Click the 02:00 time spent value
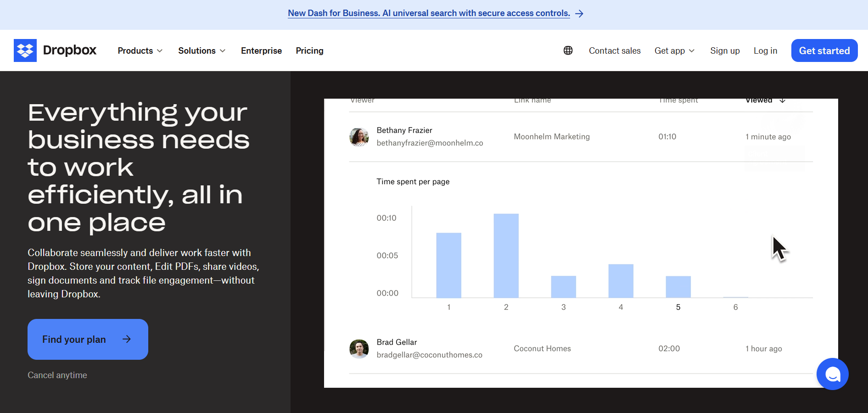The height and width of the screenshot is (413, 868). point(669,349)
